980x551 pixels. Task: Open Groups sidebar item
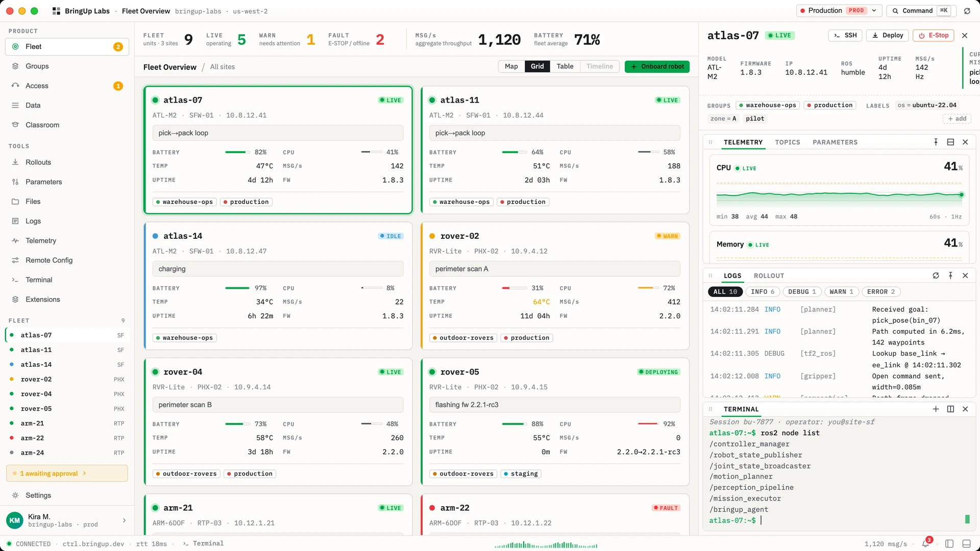[x=67, y=66]
